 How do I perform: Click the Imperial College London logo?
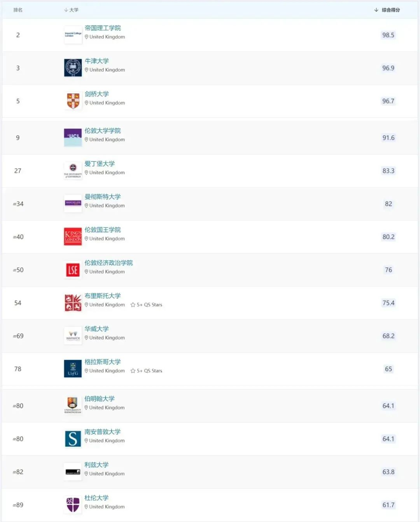tap(73, 35)
